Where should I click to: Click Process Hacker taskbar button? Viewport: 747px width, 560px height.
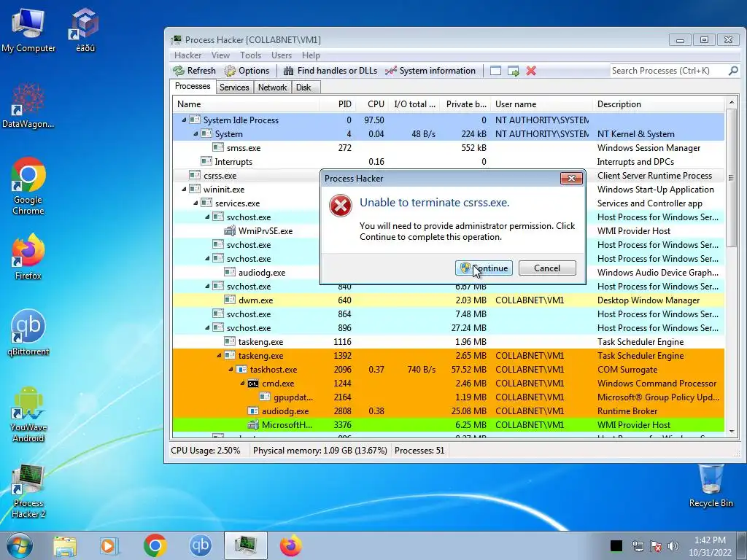[x=246, y=545]
